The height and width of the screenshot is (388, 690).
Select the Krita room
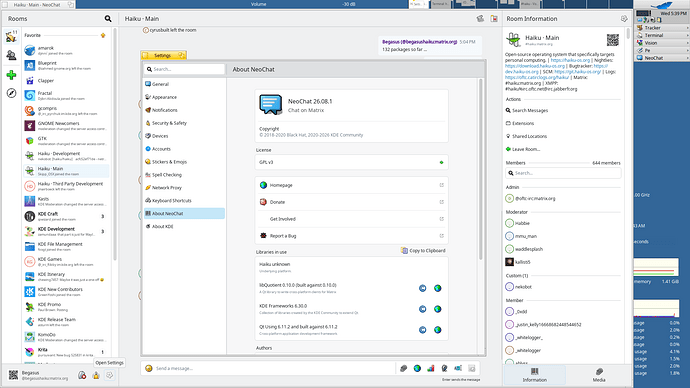tap(66, 352)
